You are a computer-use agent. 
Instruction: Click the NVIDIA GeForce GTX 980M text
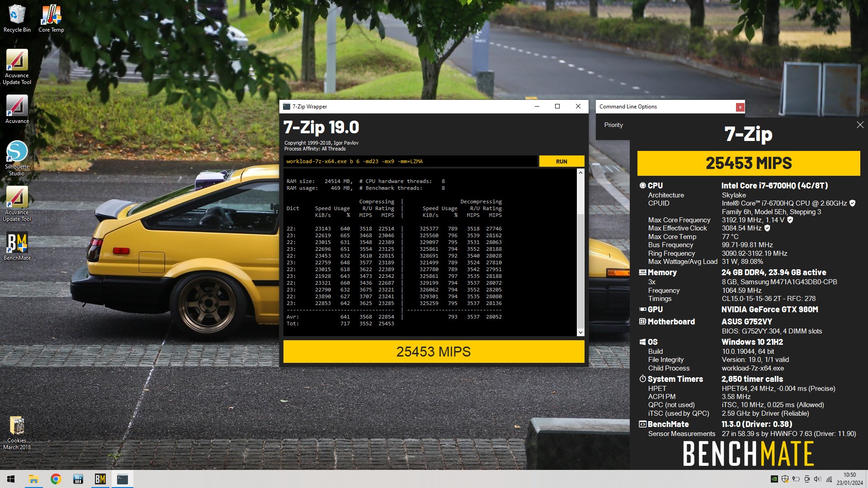769,310
